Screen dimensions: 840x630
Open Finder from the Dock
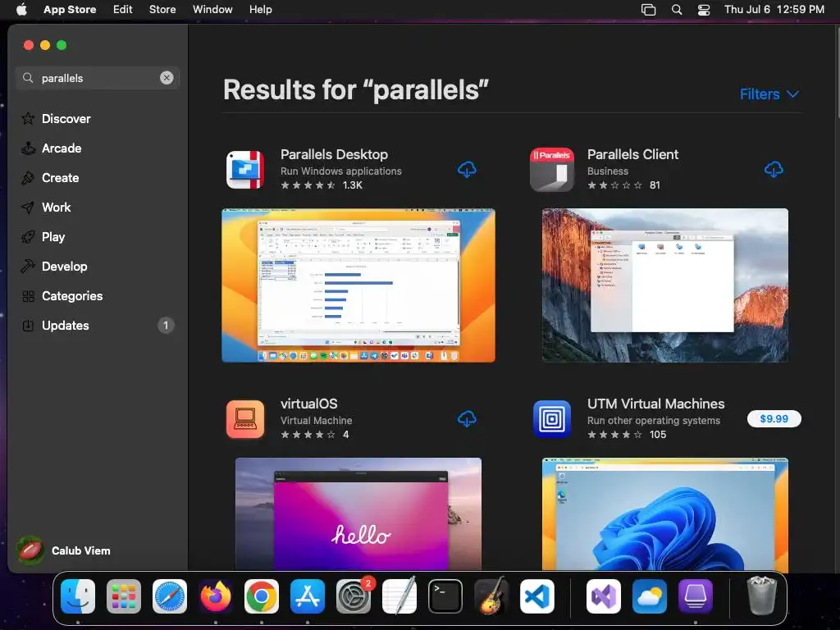tap(78, 596)
